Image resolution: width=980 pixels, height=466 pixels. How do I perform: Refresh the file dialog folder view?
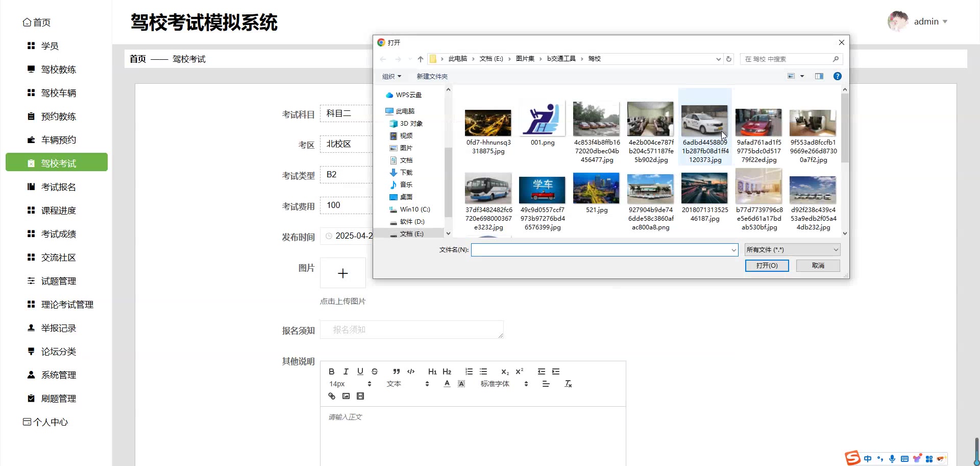[729, 59]
